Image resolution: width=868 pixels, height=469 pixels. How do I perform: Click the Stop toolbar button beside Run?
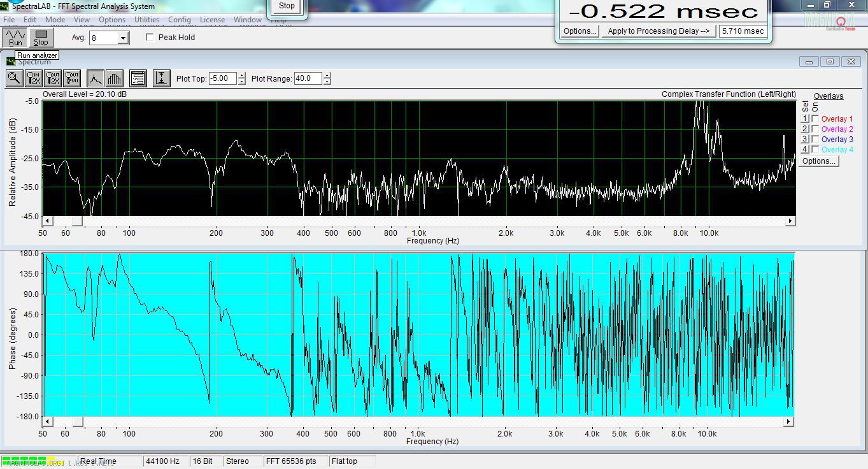41,38
